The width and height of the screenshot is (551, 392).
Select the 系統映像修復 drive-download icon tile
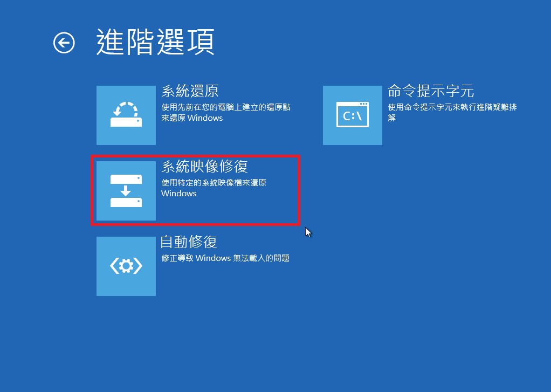126,191
